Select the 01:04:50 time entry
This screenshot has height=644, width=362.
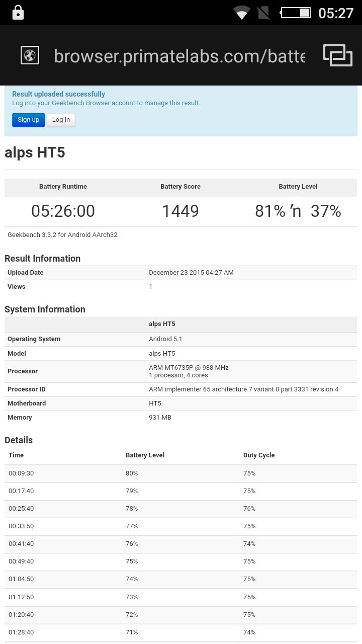click(21, 579)
